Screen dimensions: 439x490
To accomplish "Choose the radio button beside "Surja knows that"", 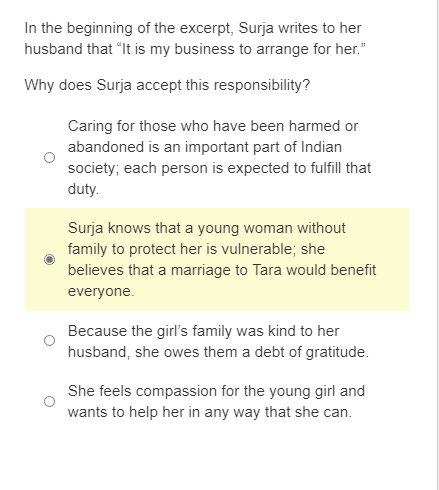I will click(49, 259).
